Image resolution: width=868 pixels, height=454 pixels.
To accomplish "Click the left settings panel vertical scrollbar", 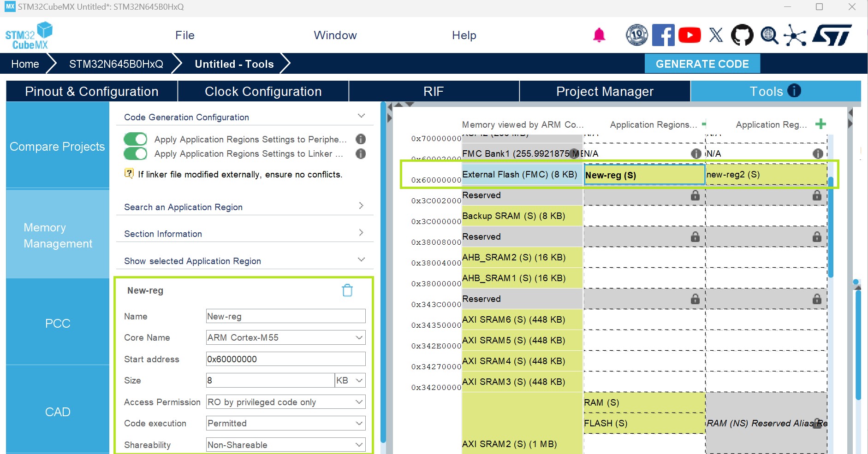I will (383, 272).
